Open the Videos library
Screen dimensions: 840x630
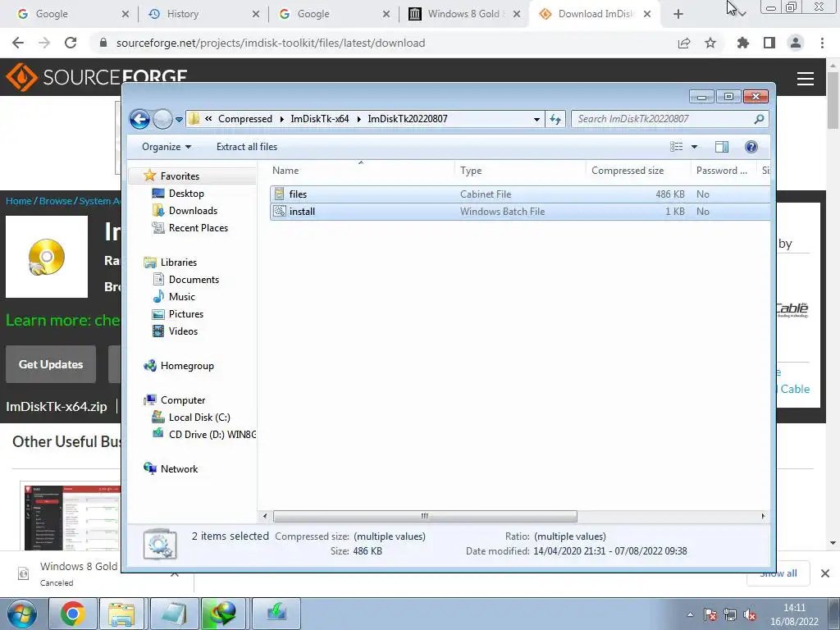[183, 331]
